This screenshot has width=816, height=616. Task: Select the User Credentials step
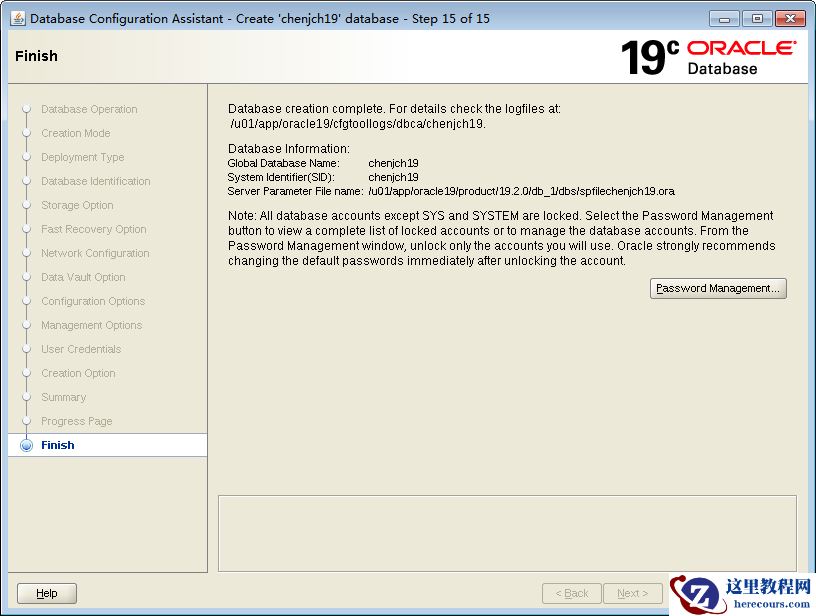coord(81,349)
